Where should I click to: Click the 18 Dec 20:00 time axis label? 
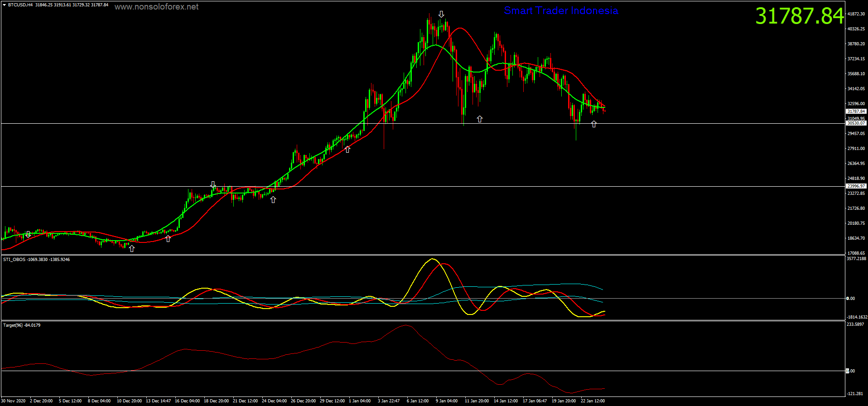tap(216, 401)
